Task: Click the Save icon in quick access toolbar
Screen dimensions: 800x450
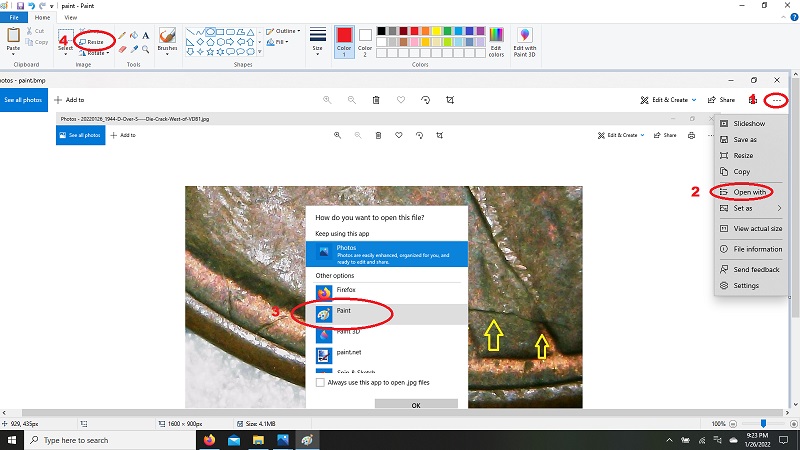Action: tap(20, 6)
